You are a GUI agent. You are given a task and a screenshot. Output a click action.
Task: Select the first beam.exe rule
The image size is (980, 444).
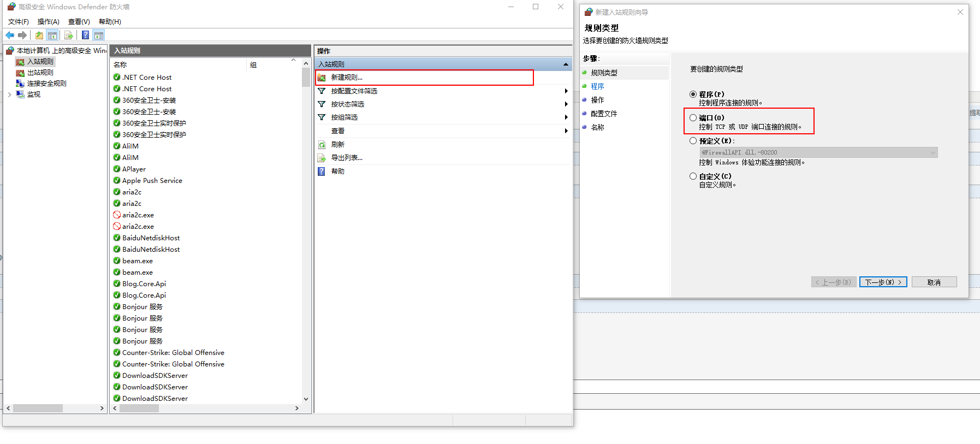tap(138, 261)
